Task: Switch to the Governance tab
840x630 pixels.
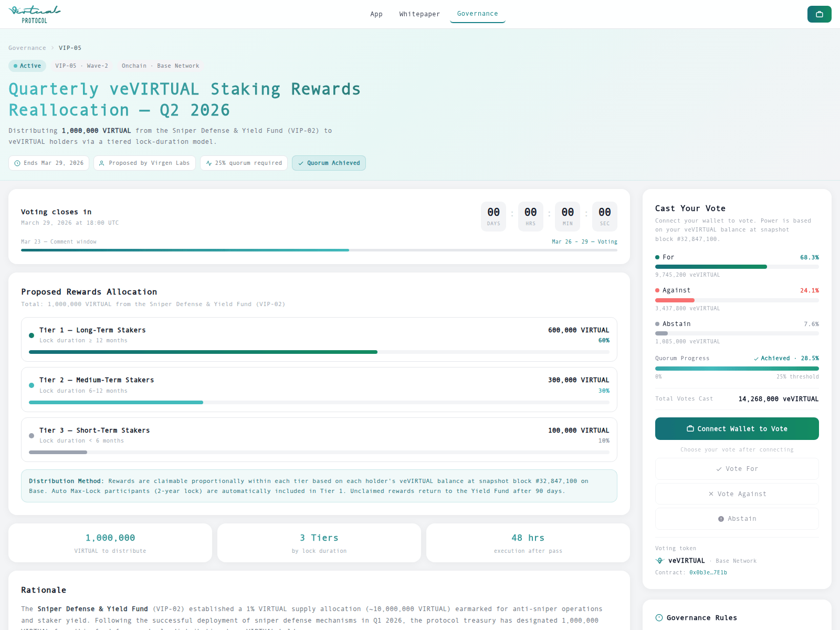Action: 477,14
